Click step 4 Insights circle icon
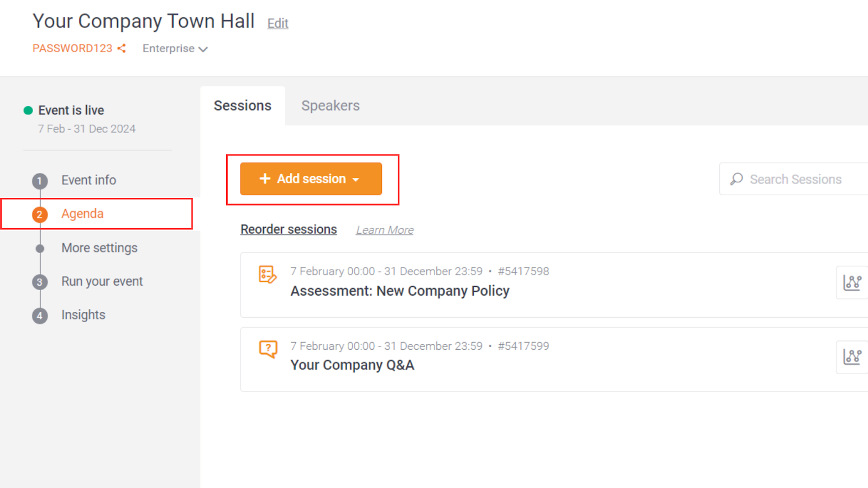 (x=40, y=316)
